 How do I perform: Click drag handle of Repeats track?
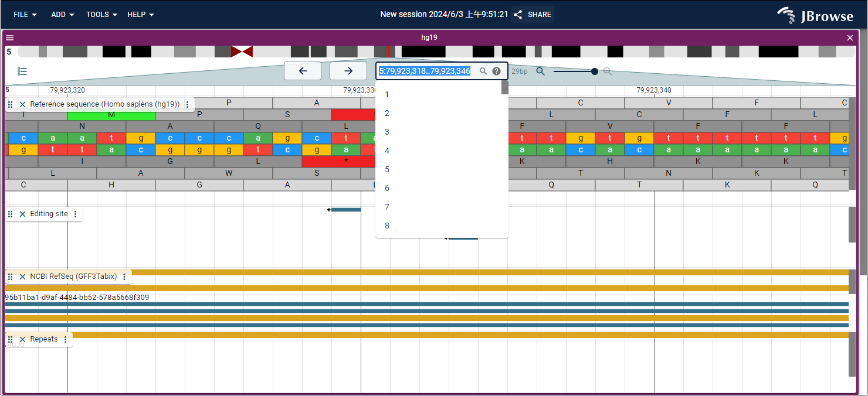[10, 339]
